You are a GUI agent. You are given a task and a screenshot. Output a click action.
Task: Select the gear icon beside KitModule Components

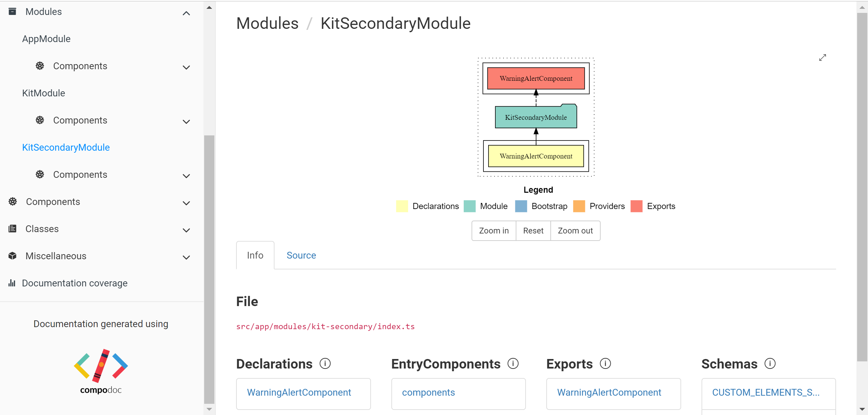point(40,120)
